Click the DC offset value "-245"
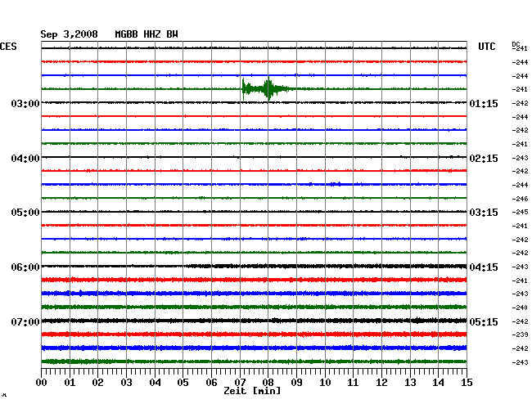Viewport: 532px width, 404px height. (520, 212)
